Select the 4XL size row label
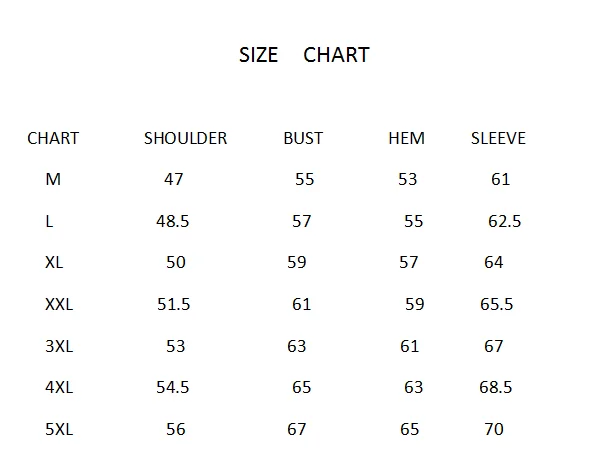The height and width of the screenshot is (457, 609). point(59,387)
